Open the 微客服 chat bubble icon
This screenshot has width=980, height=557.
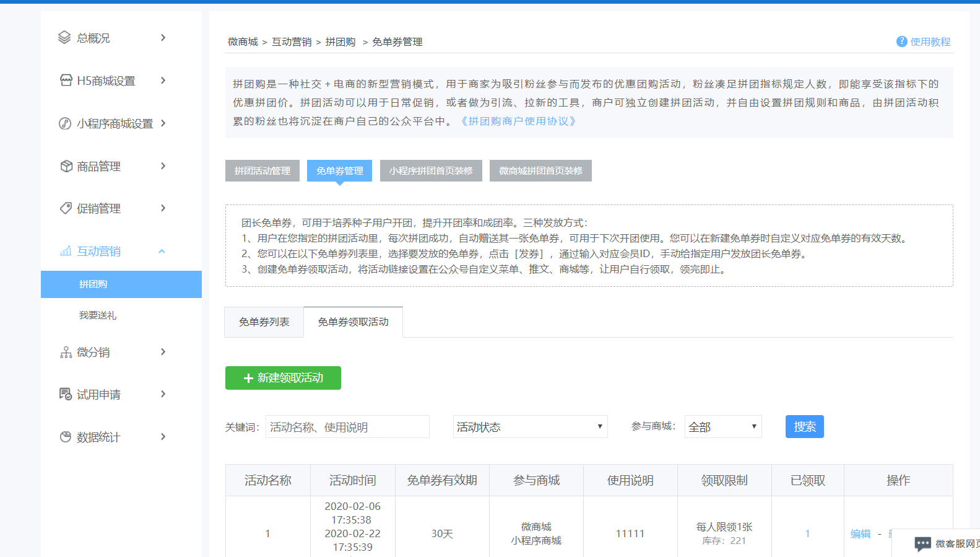tap(923, 544)
